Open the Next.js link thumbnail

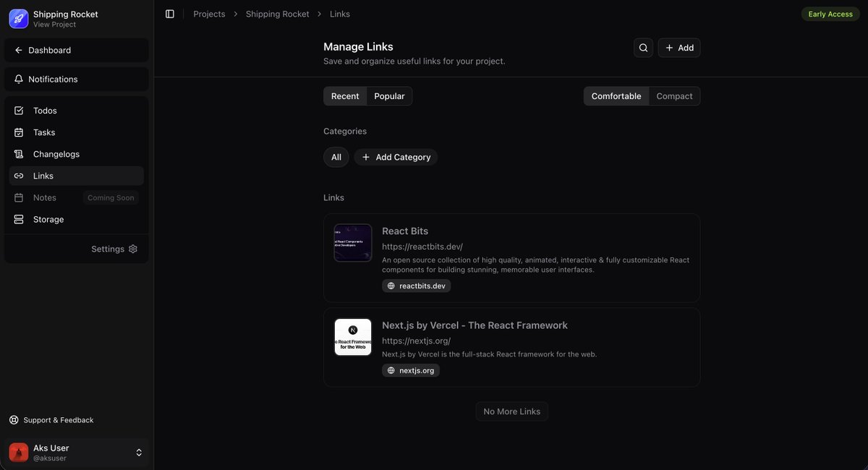coord(353,337)
